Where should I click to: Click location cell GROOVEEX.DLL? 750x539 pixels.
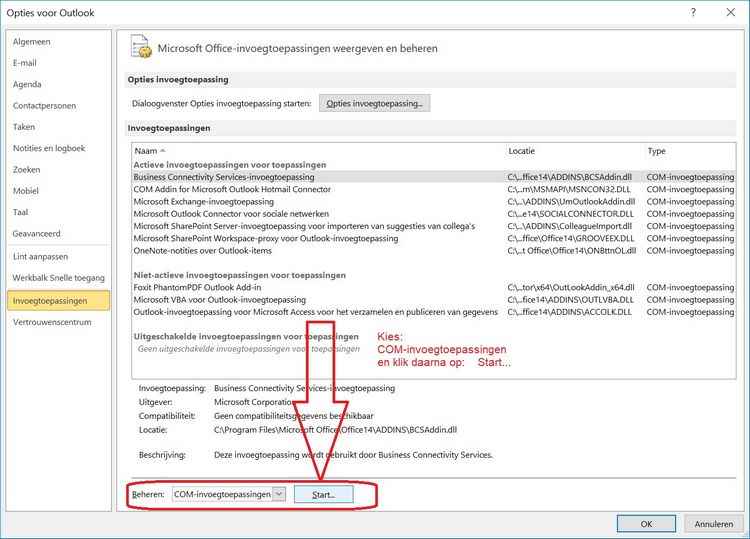[571, 239]
